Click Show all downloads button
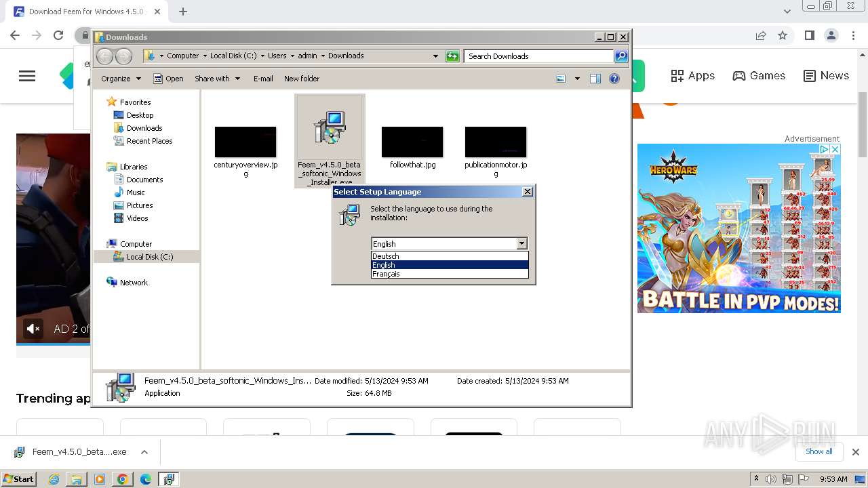 pyautogui.click(x=819, y=451)
